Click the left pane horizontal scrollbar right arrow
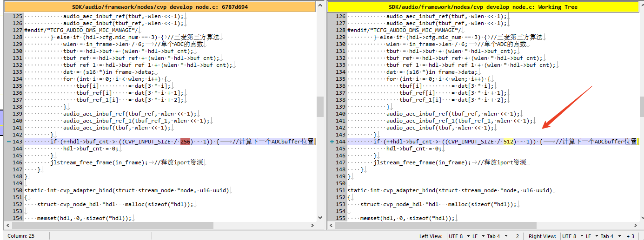This screenshot has height=240, width=644. pyautogui.click(x=313, y=225)
